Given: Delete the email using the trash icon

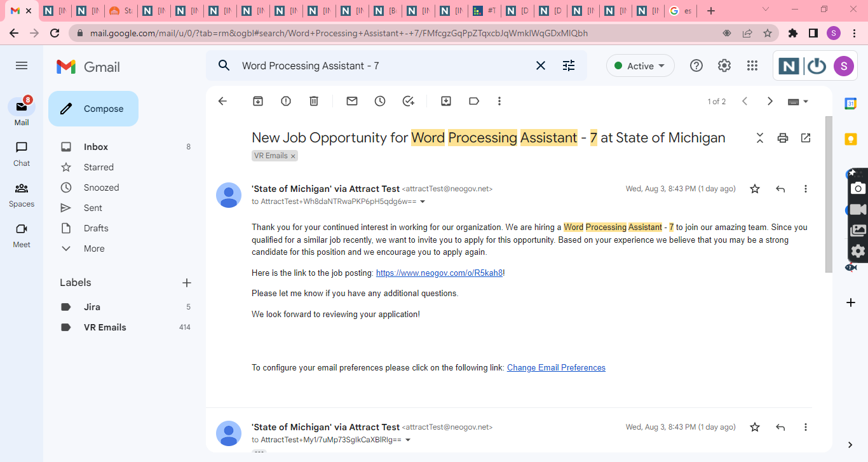Looking at the screenshot, I should tap(314, 101).
